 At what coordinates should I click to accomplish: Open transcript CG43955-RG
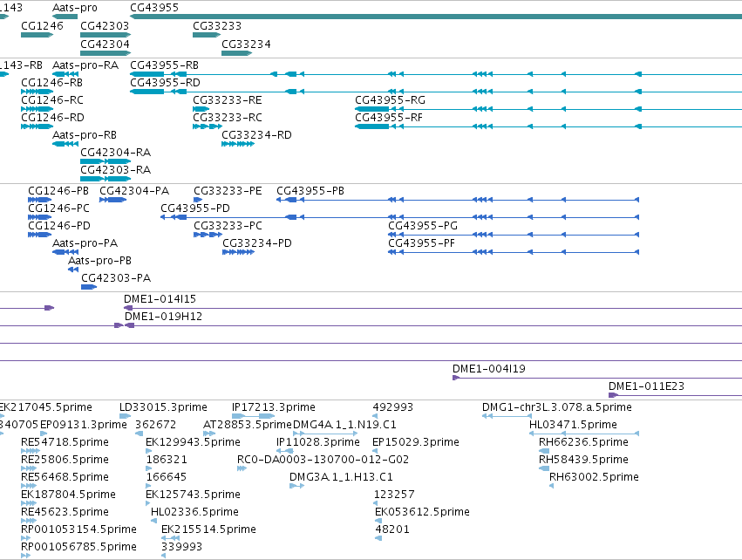coord(548,109)
